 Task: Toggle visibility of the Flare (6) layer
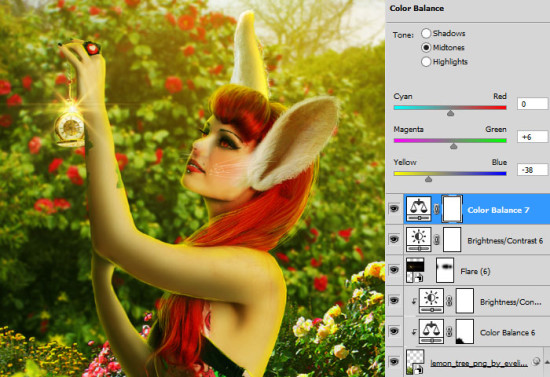(394, 270)
